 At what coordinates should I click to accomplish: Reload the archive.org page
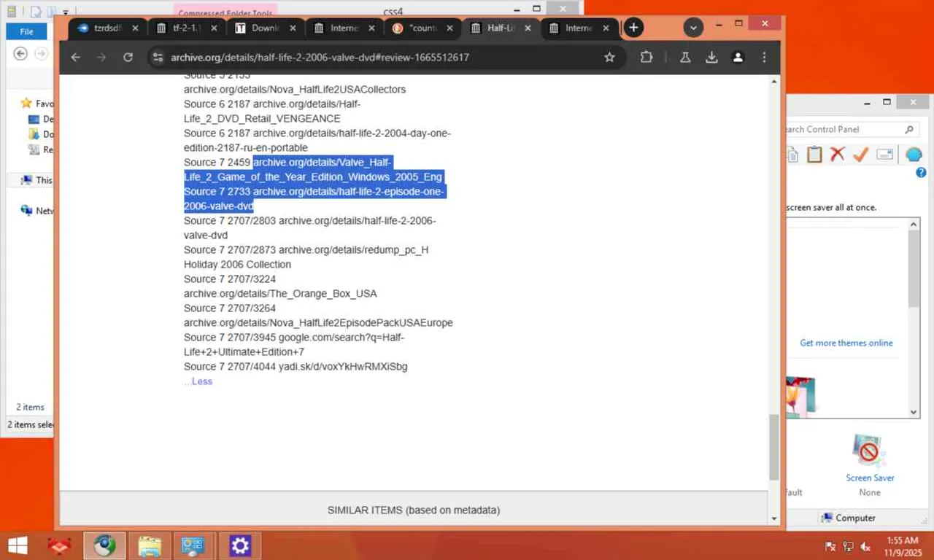[128, 57]
